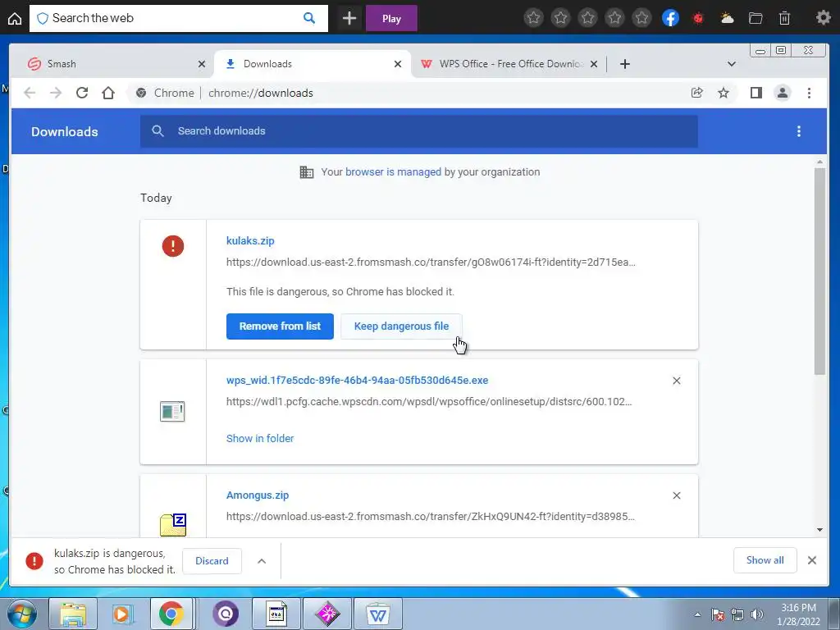Image resolution: width=840 pixels, height=630 pixels.
Task: Open the folder icon in the top bar
Action: [756, 18]
